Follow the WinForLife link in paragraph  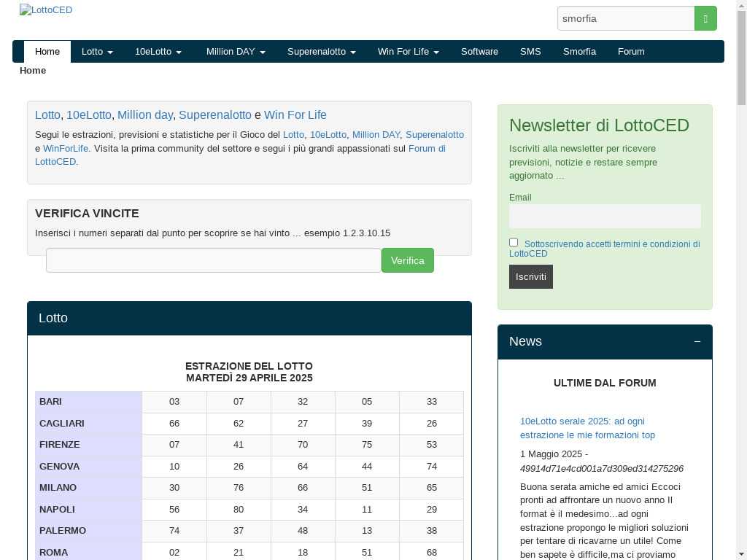click(66, 148)
